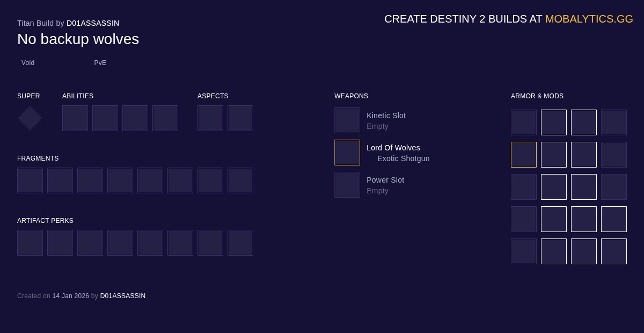
Task: Open the bottom-right Armor & Mods slot
Action: (x=614, y=251)
